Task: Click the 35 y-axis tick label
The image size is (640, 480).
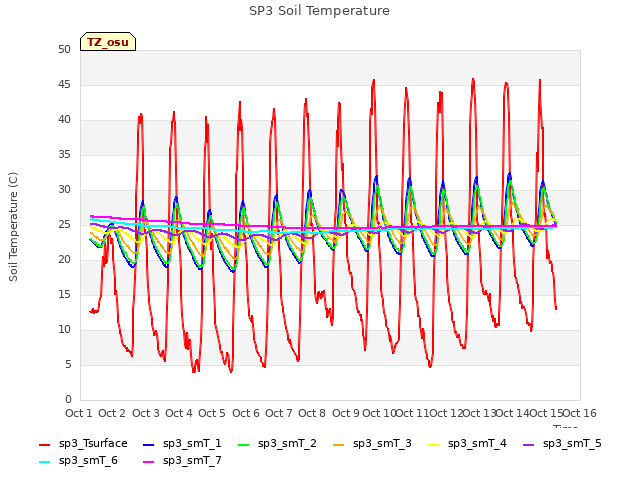Action: pyautogui.click(x=64, y=154)
